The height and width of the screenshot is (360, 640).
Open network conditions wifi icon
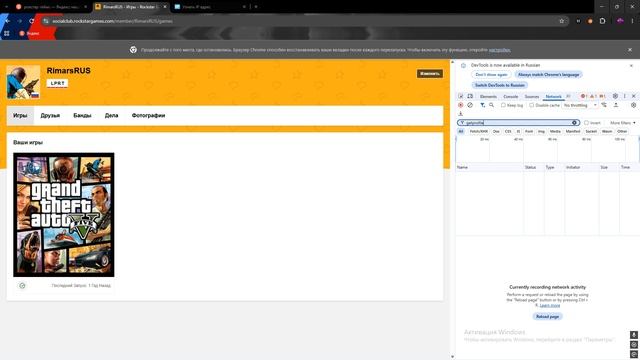[604, 105]
